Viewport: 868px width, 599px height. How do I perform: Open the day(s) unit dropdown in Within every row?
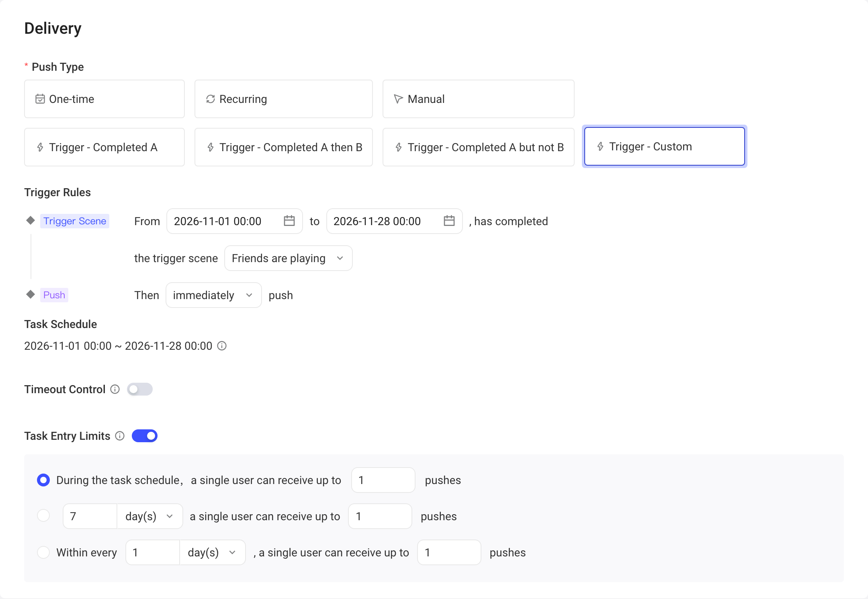coord(213,552)
